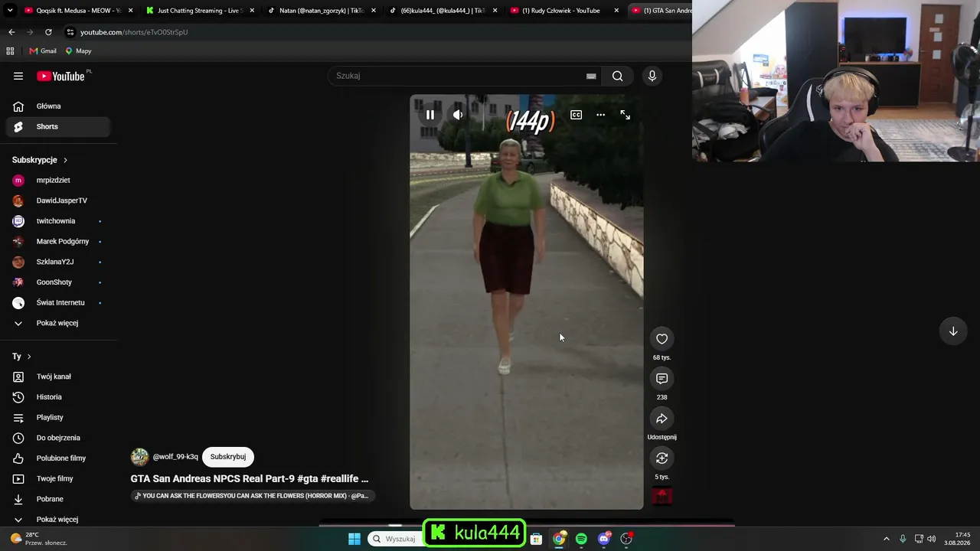Open the SzklanaY2J channel
Image resolution: width=980 pixels, height=551 pixels.
tap(58, 262)
